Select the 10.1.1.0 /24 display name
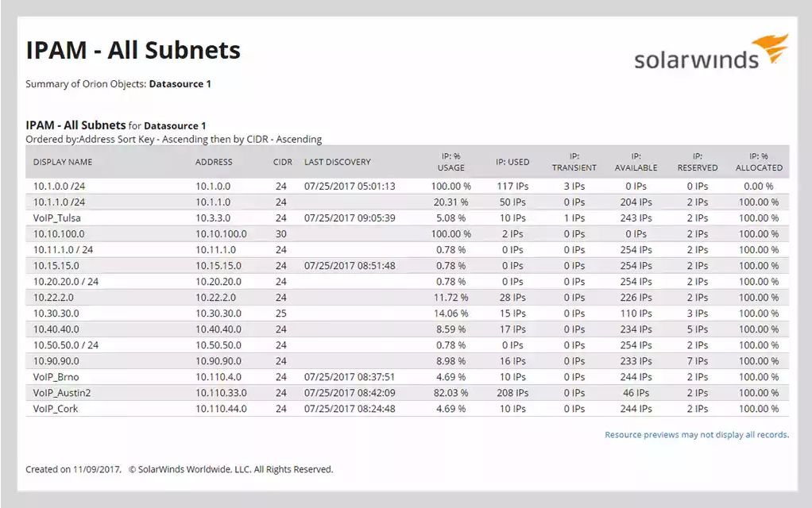The image size is (812, 508). pyautogui.click(x=59, y=202)
